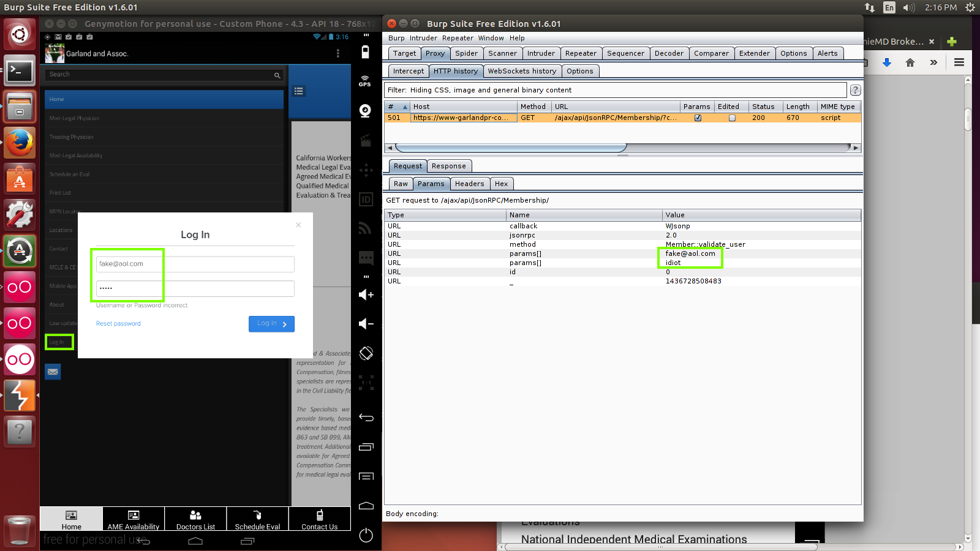Image resolution: width=980 pixels, height=551 pixels.
Task: Toggle the Edited checkbox in row 501
Action: [732, 118]
